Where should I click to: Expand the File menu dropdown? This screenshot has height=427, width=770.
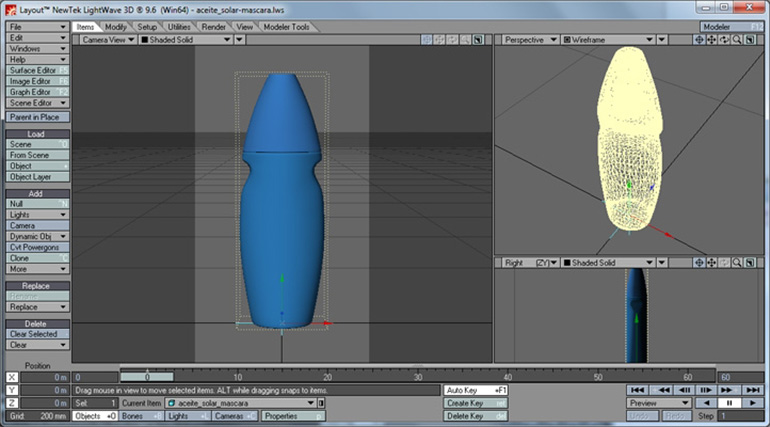(x=37, y=27)
